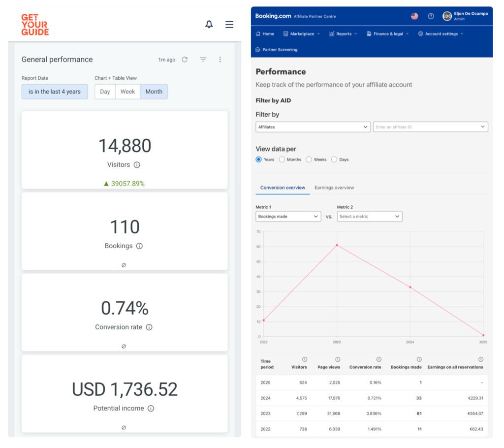Open Partner Screening page
The image size is (504, 448).
[277, 50]
